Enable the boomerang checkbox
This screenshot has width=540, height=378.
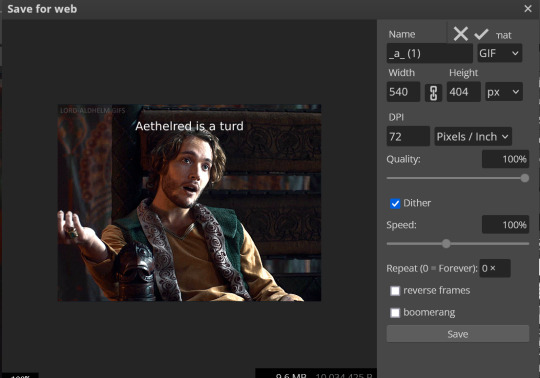click(395, 313)
